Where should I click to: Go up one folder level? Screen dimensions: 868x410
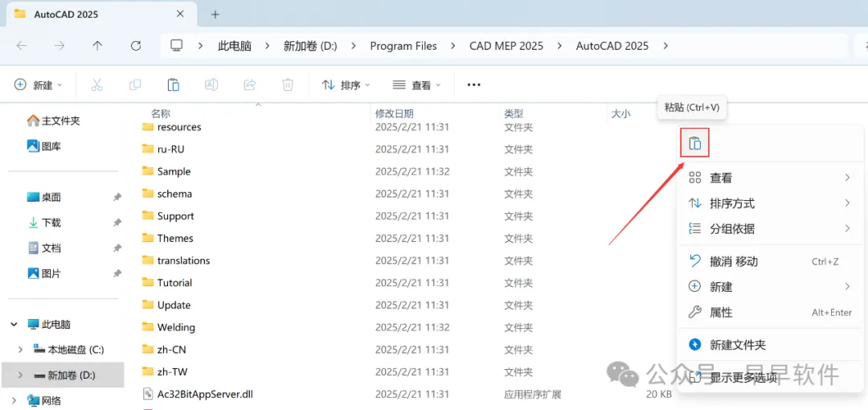[x=97, y=46]
